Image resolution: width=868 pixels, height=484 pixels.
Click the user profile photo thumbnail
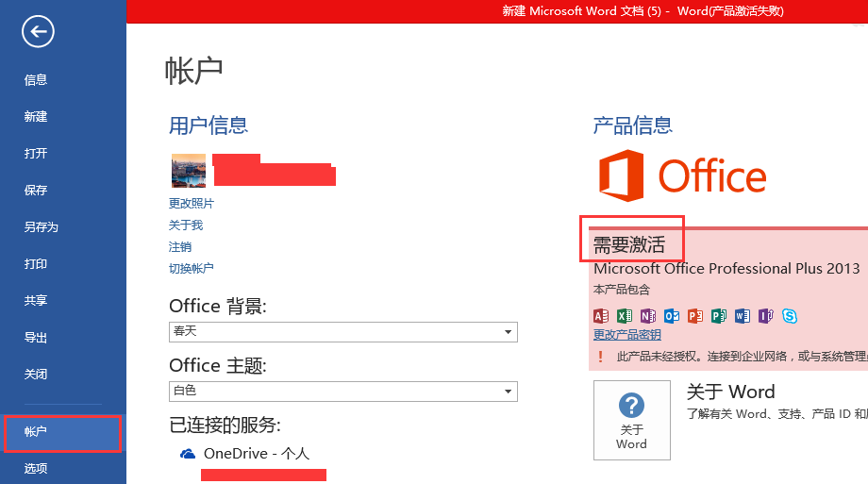pos(188,171)
